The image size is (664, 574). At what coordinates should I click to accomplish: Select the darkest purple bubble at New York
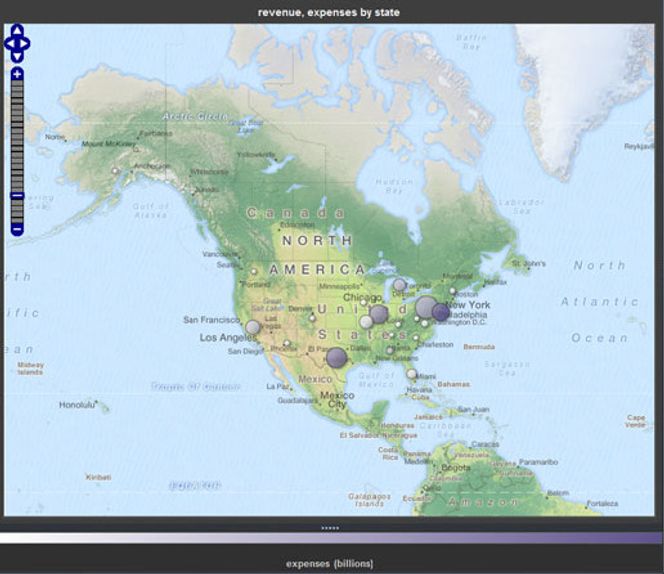(441, 312)
